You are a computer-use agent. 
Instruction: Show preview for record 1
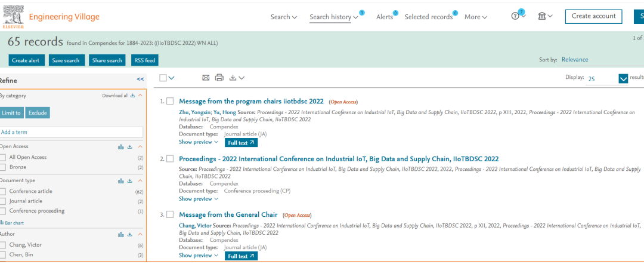pos(199,142)
